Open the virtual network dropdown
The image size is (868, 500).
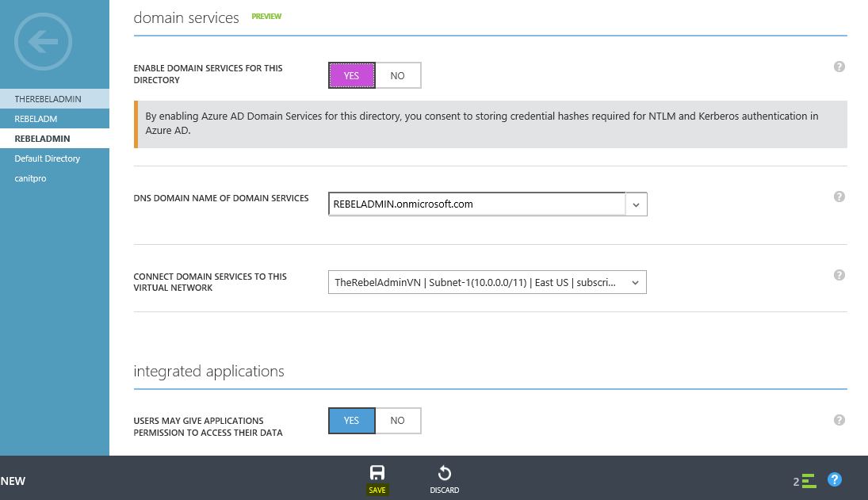pos(488,282)
